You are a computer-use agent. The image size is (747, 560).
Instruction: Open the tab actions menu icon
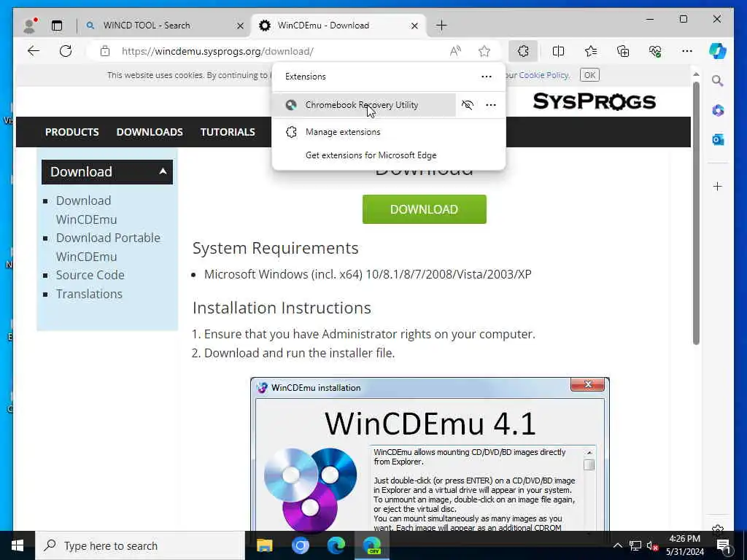tap(57, 26)
